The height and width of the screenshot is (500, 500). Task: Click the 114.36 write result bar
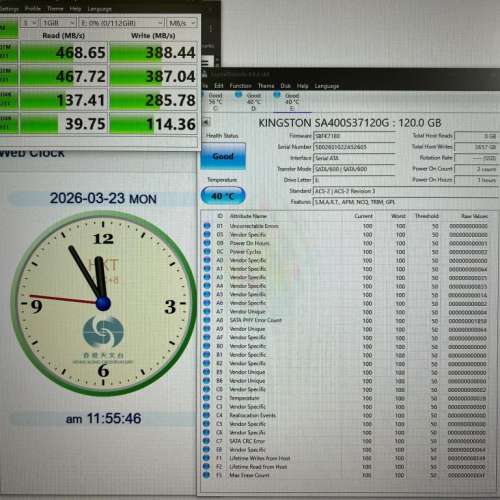[x=154, y=124]
